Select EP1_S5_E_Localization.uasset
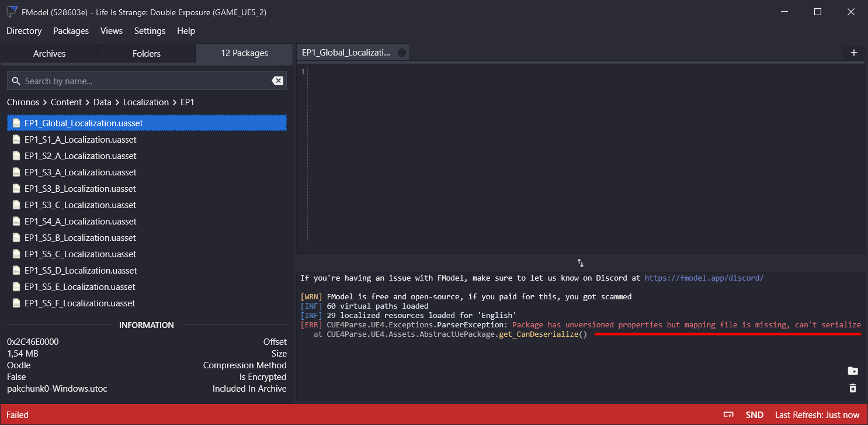Screen dimensions: 868x425 point(147,287)
